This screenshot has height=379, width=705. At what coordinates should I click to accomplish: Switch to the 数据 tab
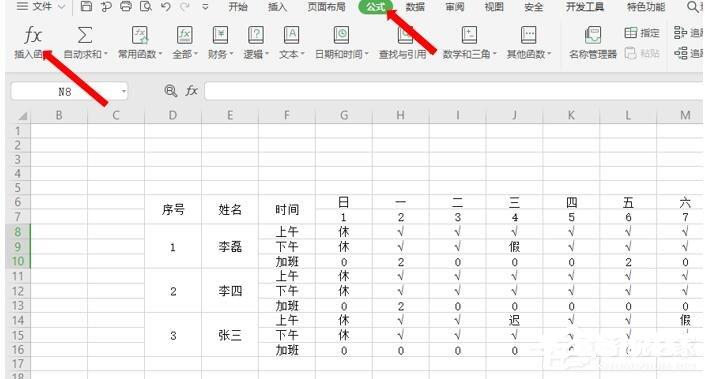tap(415, 7)
